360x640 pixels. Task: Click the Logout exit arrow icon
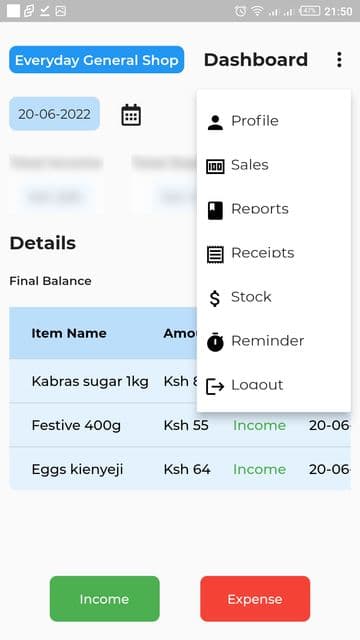pos(215,386)
